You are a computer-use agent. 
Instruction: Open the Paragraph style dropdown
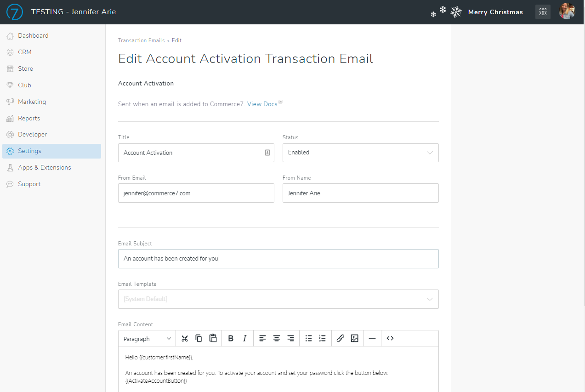(146, 338)
